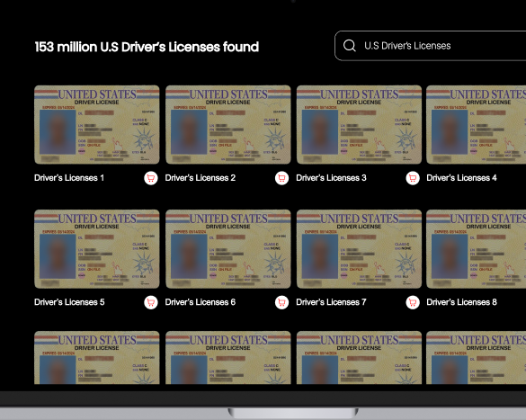Click the '153 million U.S Driver's Licenses found' heading
Viewport: 526px width, 420px height.
[147, 47]
